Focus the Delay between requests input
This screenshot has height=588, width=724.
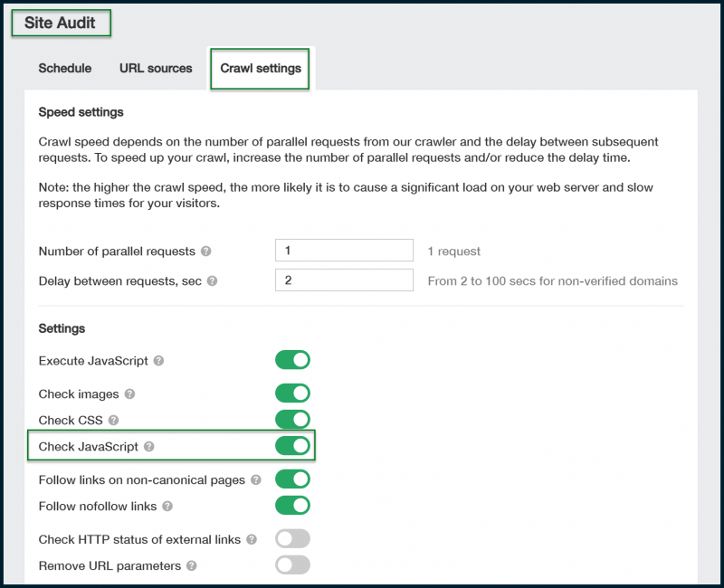click(x=344, y=280)
